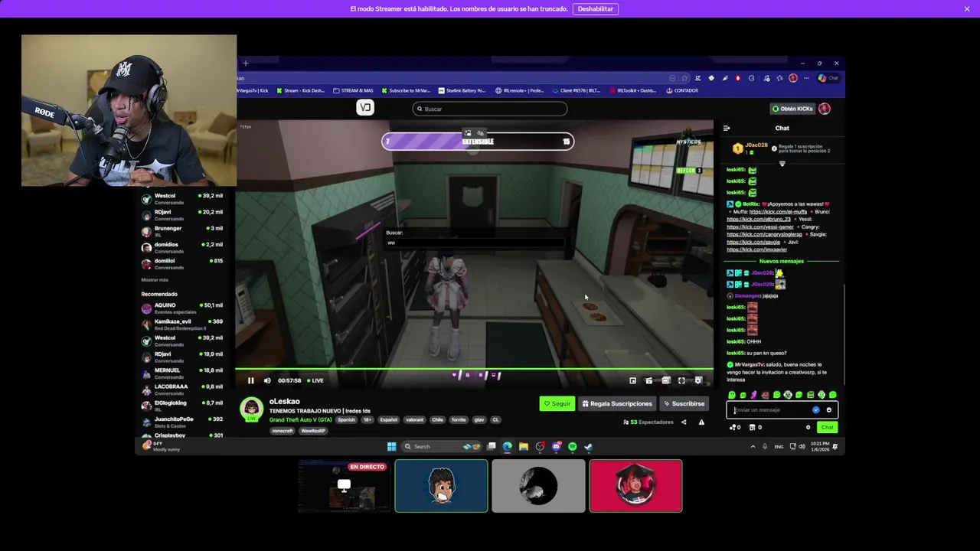The height and width of the screenshot is (551, 980).
Task: Click the Suscribirse button
Action: (x=684, y=403)
